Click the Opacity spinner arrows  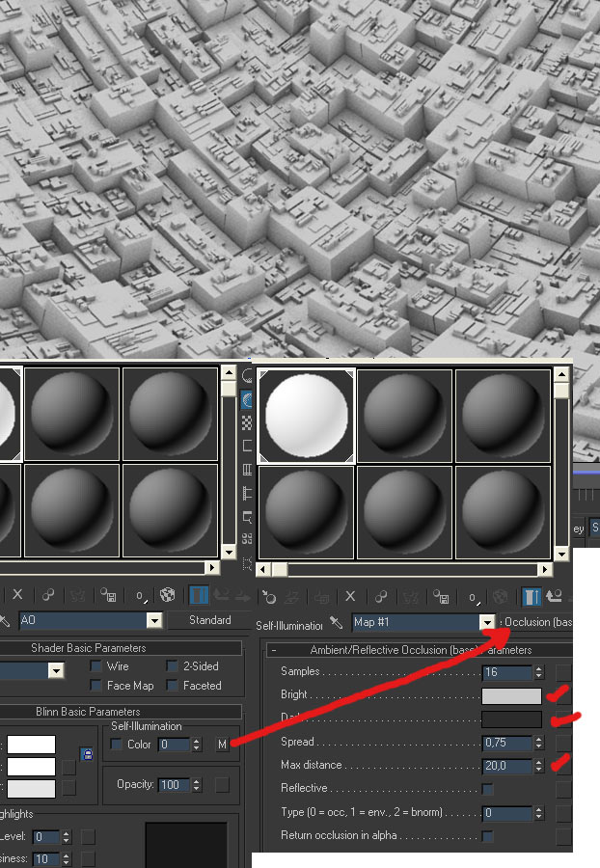[x=197, y=784]
